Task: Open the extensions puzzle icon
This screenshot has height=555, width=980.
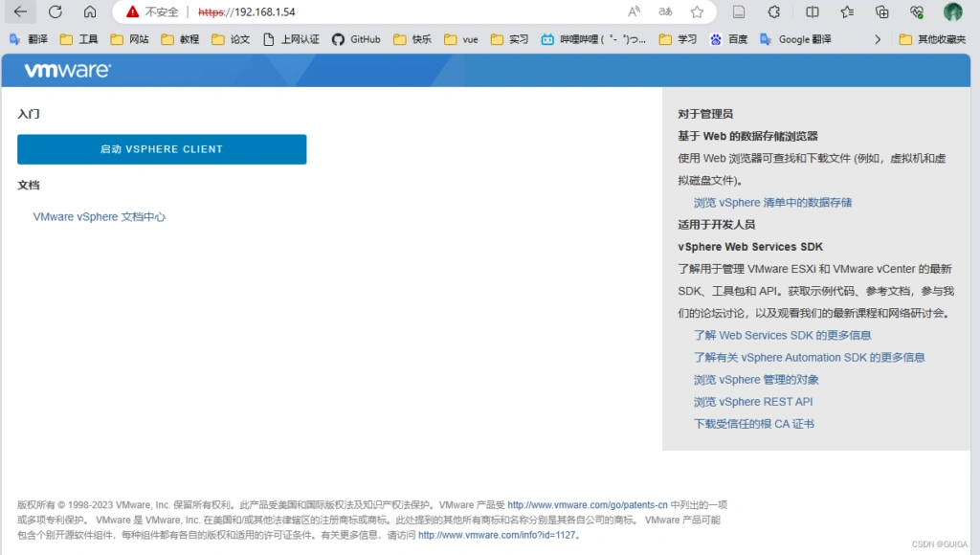Action: 773,11
